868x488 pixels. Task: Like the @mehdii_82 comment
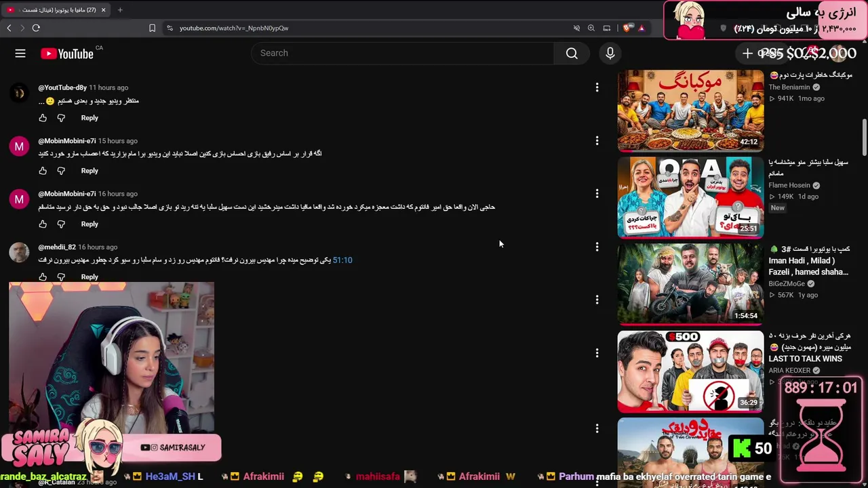(43, 277)
